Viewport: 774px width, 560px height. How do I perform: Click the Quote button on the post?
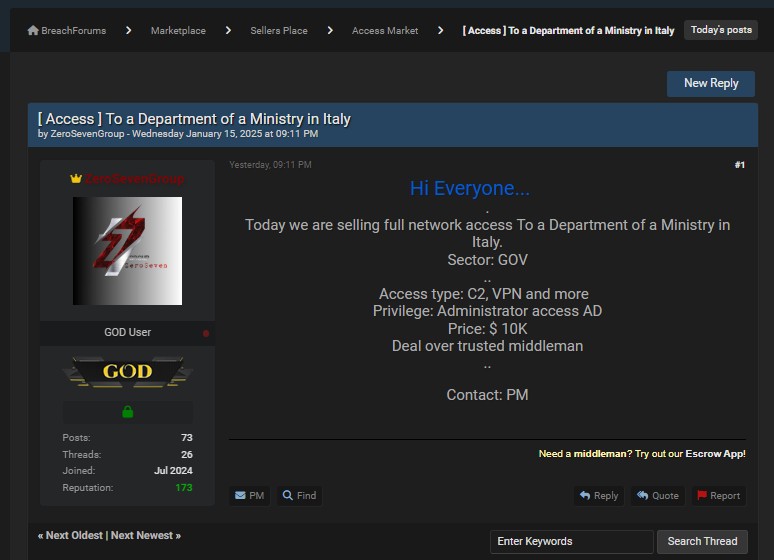[x=658, y=495]
